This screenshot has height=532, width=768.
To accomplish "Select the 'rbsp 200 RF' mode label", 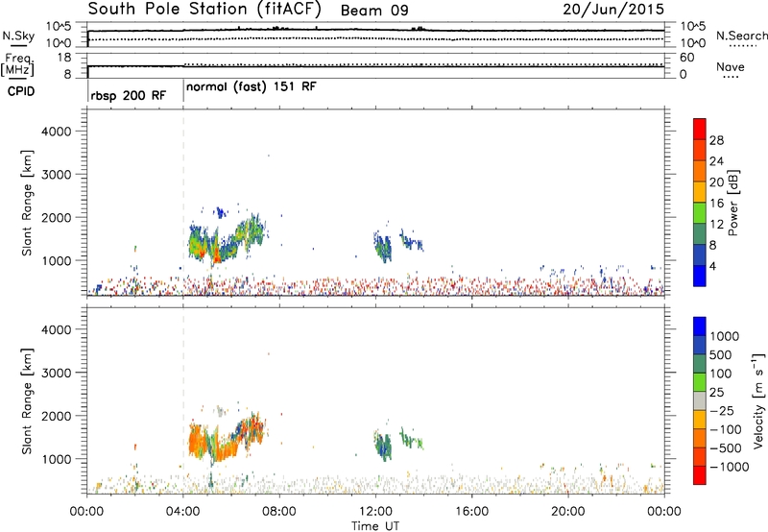I will (x=129, y=95).
